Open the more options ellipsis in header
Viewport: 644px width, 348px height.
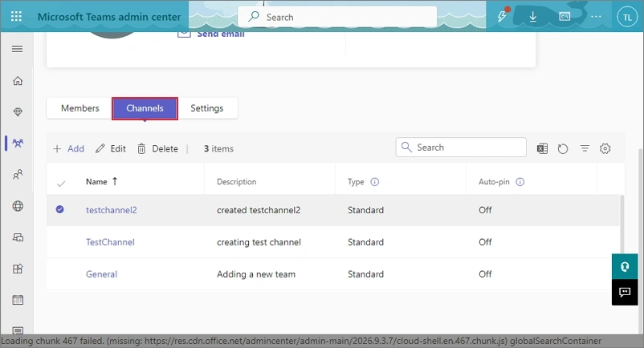click(x=596, y=17)
